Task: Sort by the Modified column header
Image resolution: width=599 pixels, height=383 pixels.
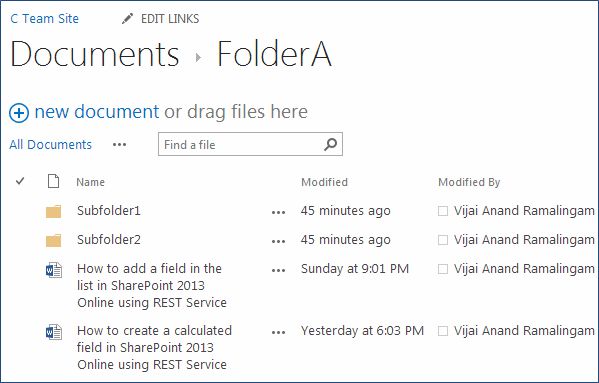Action: coord(324,182)
